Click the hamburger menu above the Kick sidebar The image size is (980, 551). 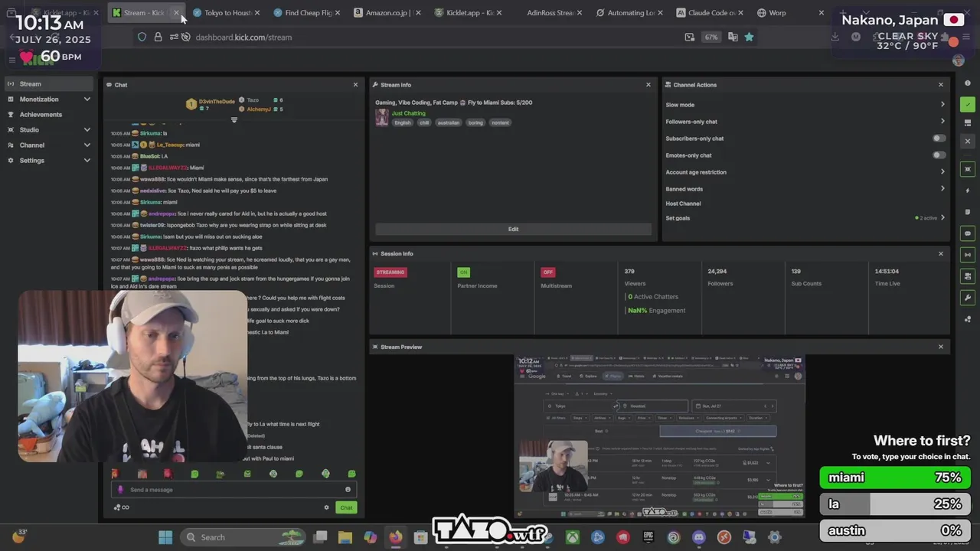pyautogui.click(x=11, y=60)
